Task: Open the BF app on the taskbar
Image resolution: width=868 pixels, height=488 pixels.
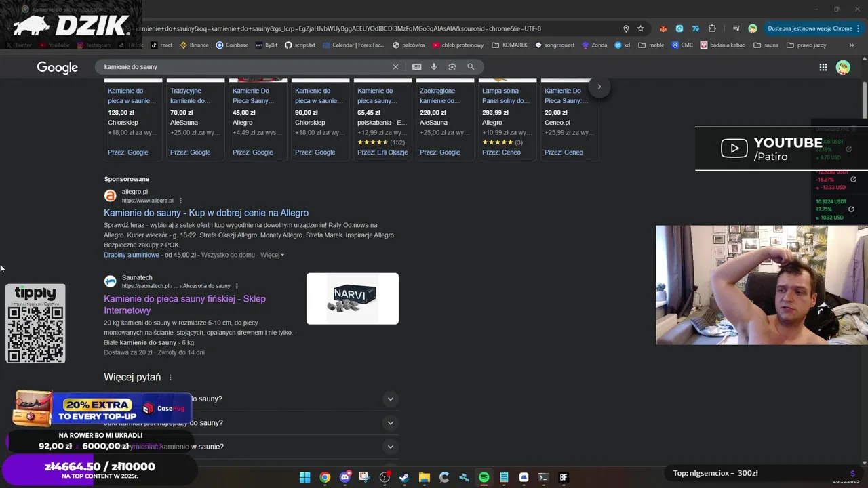Action: point(563,477)
